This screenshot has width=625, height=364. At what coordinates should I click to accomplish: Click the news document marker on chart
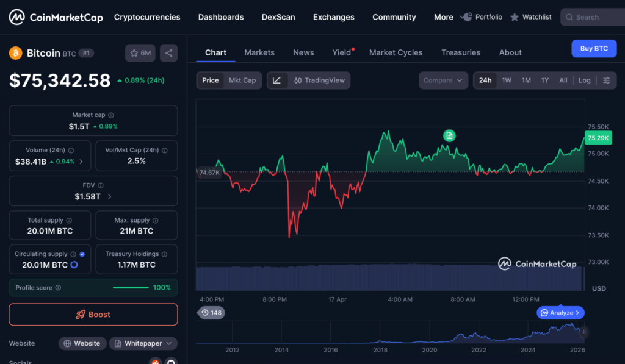click(x=449, y=135)
